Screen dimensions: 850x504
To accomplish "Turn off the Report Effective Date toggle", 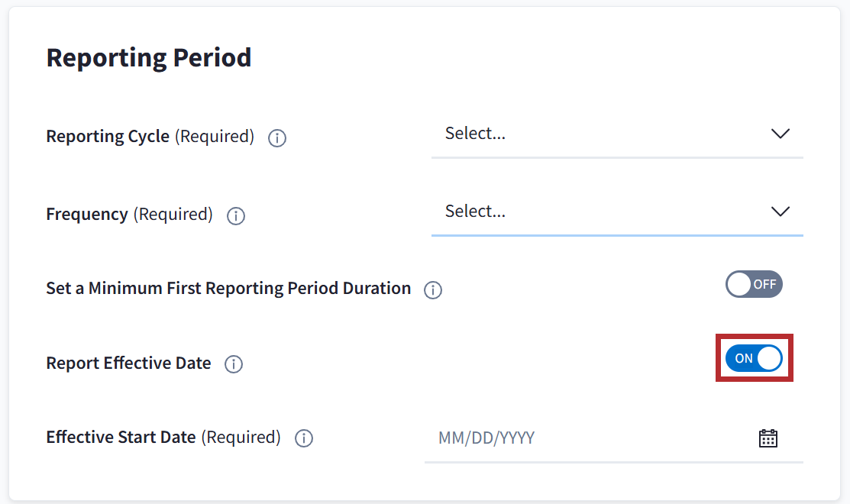I will (754, 358).
